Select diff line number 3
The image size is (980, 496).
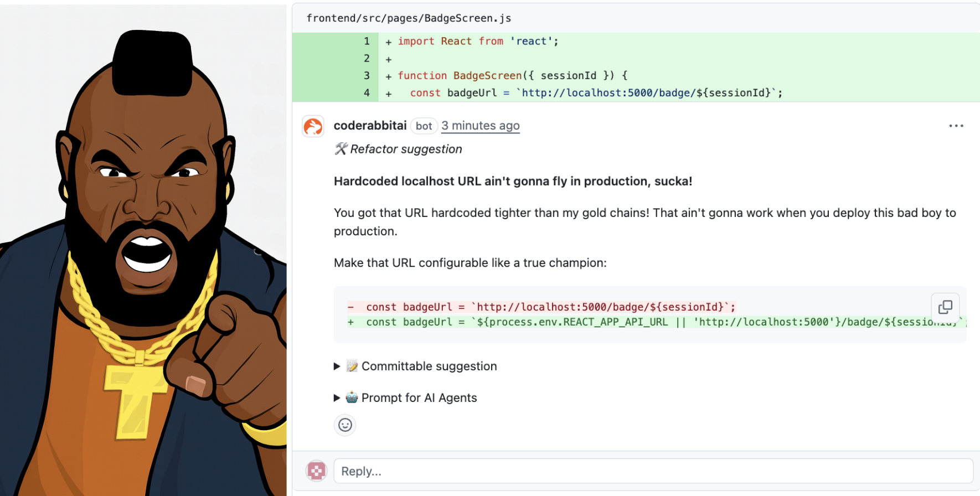367,76
